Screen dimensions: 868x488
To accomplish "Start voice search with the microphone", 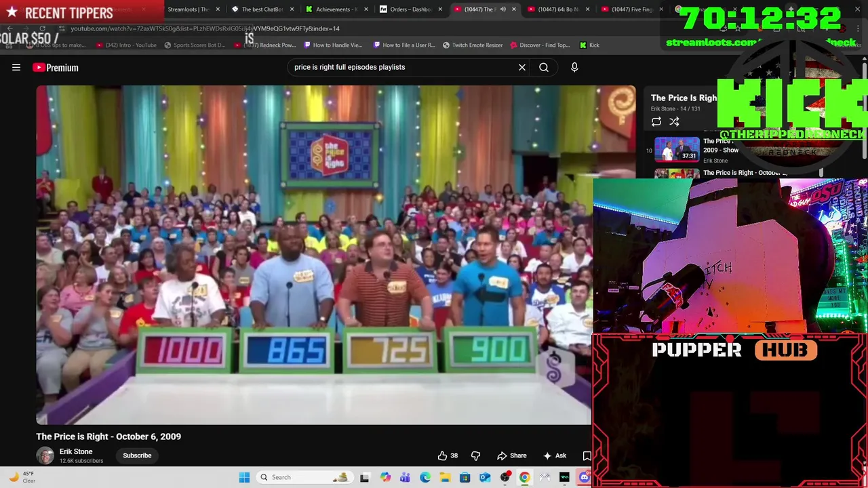I will point(574,67).
